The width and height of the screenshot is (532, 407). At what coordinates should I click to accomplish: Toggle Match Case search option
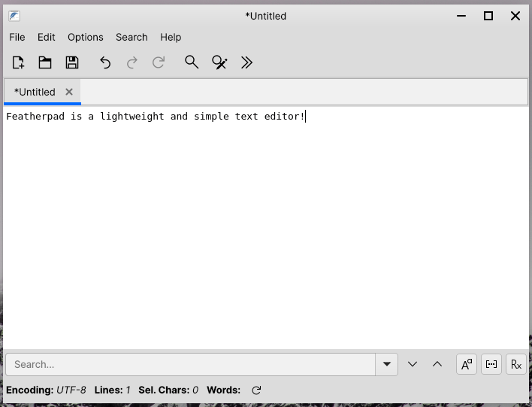(467, 364)
